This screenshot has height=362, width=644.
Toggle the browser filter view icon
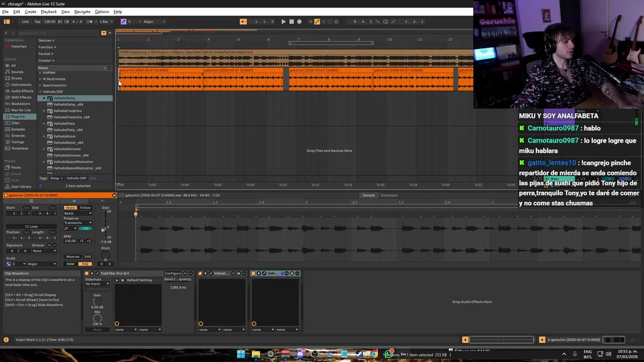point(104,33)
